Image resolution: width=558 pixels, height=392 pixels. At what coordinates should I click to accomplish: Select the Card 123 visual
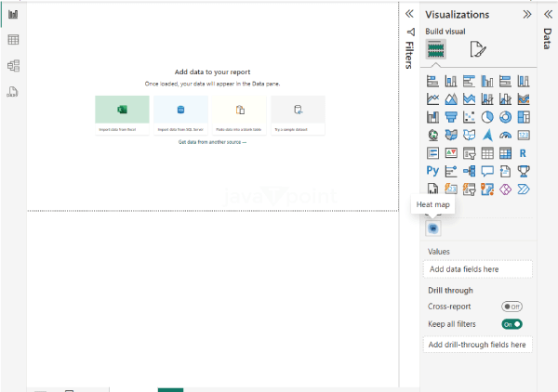(x=524, y=135)
